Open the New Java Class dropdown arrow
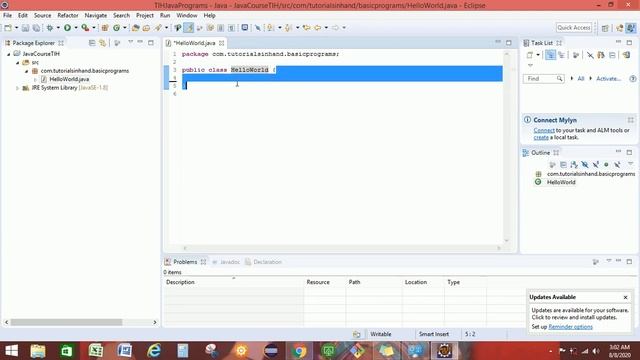 124,28
